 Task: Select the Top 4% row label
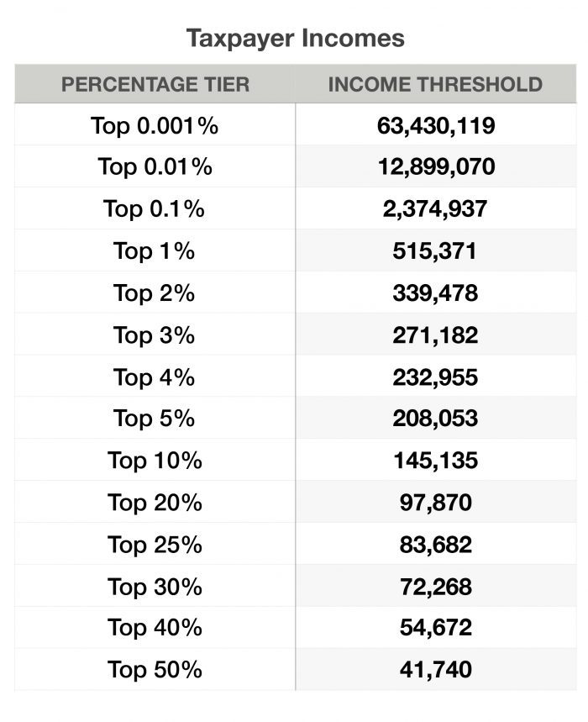click(x=155, y=377)
